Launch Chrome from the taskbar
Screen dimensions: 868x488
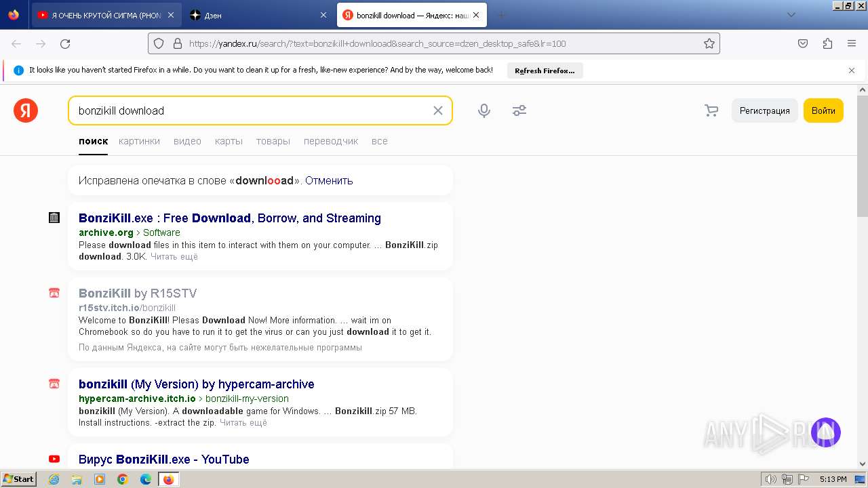coord(123,479)
